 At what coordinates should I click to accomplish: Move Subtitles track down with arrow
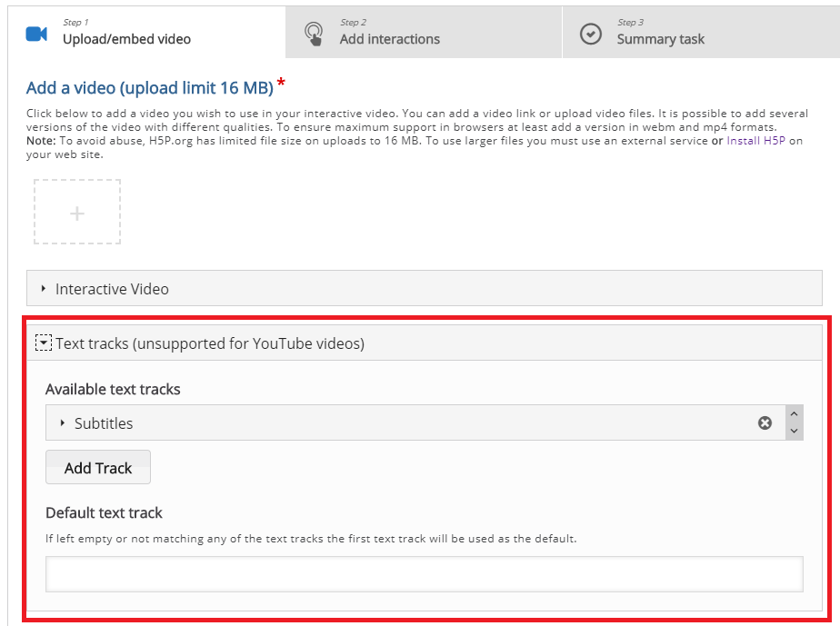(794, 431)
